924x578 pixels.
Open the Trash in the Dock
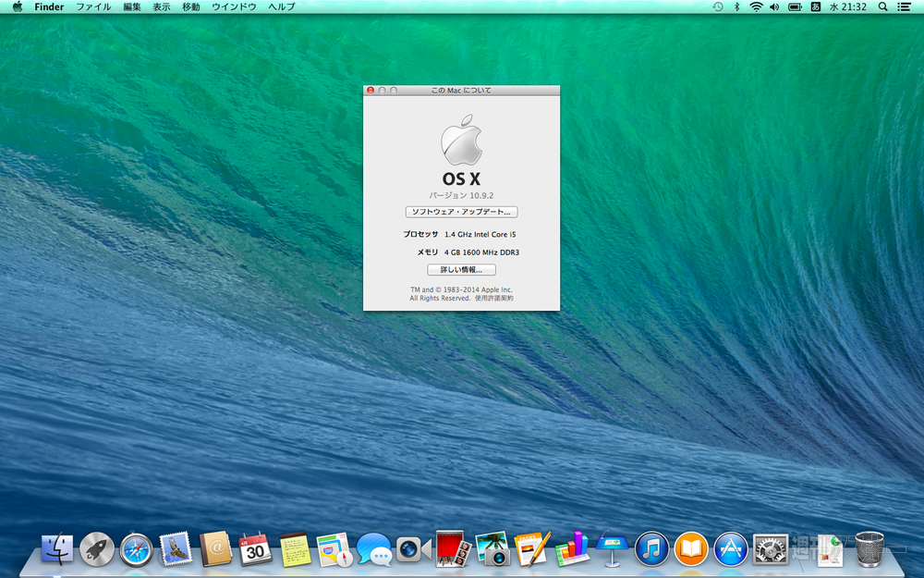point(869,549)
